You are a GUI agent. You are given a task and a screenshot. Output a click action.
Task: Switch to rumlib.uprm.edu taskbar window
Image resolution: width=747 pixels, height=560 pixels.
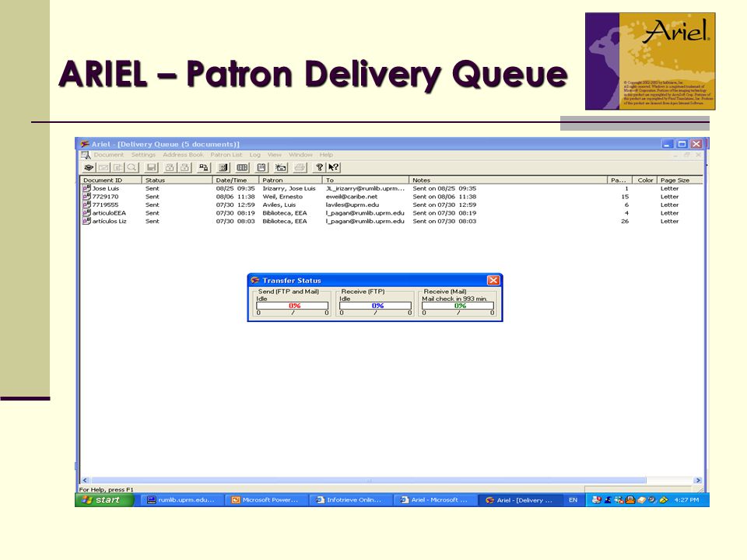181,500
